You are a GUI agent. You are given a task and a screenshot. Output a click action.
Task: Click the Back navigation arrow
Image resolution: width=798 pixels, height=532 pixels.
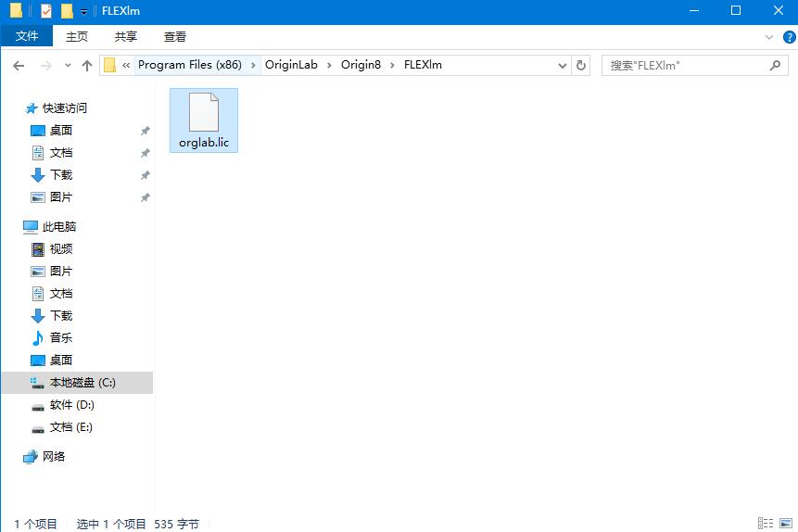tap(19, 66)
